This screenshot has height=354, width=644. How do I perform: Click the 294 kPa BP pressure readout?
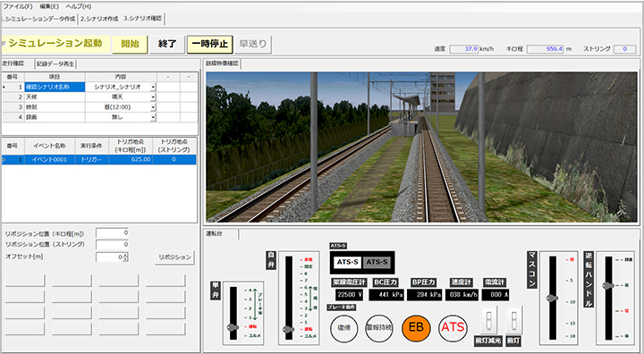pos(424,294)
